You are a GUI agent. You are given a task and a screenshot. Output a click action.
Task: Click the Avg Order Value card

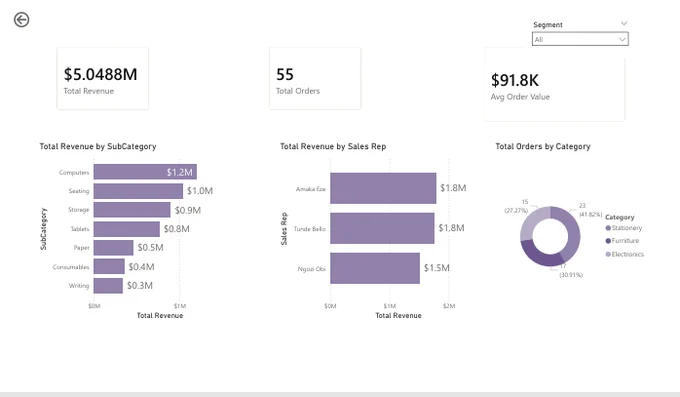555,85
